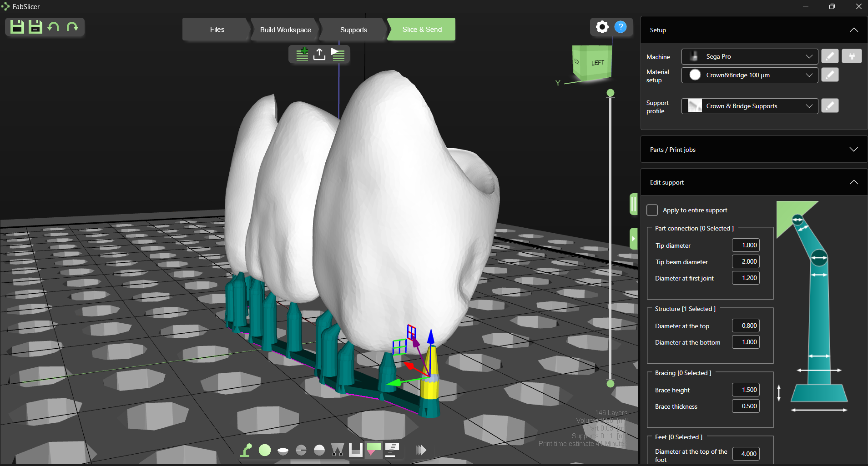The width and height of the screenshot is (868, 466).
Task: Click the layers play slice icon
Action: (x=338, y=54)
